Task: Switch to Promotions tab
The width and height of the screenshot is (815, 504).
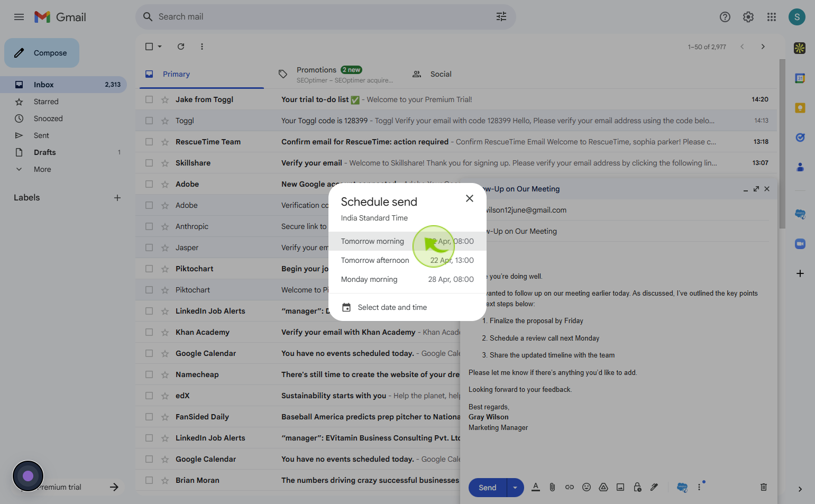Action: tap(335, 74)
